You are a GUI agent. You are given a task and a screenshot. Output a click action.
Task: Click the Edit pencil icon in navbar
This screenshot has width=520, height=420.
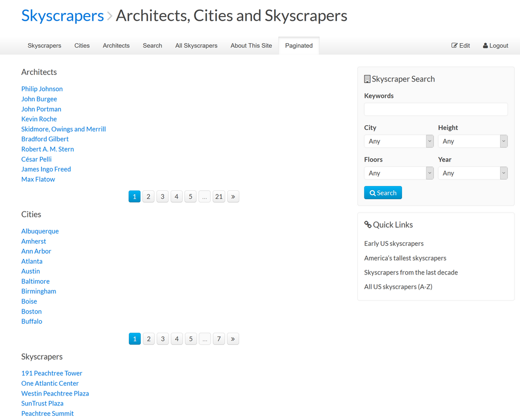(x=454, y=46)
